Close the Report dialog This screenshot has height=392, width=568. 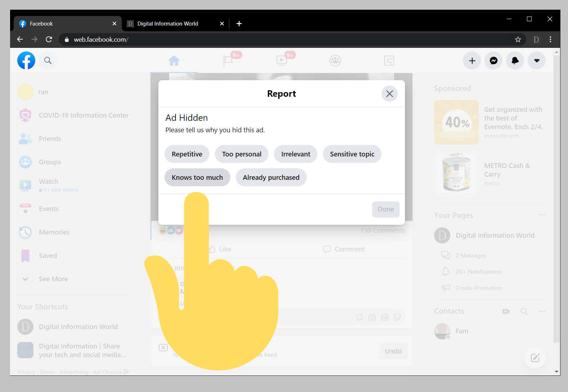coord(389,94)
